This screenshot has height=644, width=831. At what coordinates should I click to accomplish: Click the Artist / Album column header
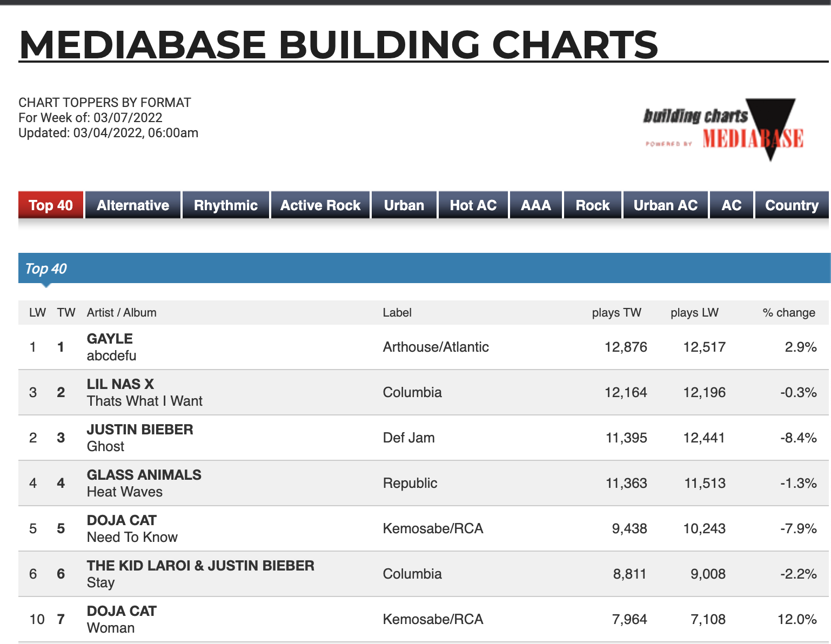[x=122, y=312]
